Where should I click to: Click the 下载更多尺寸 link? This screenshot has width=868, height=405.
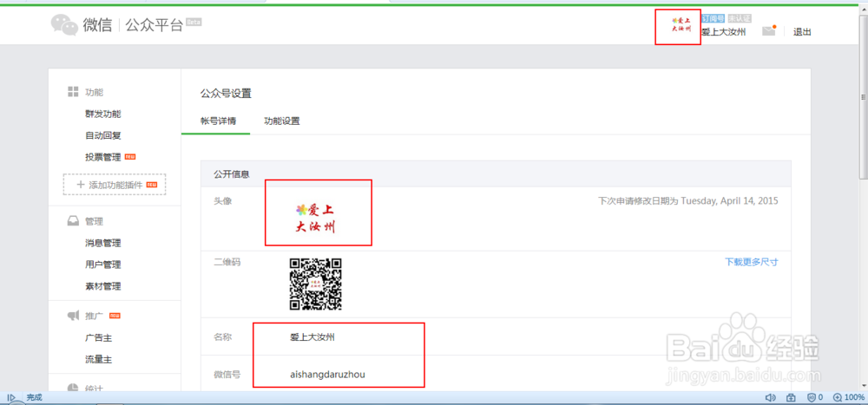[752, 262]
